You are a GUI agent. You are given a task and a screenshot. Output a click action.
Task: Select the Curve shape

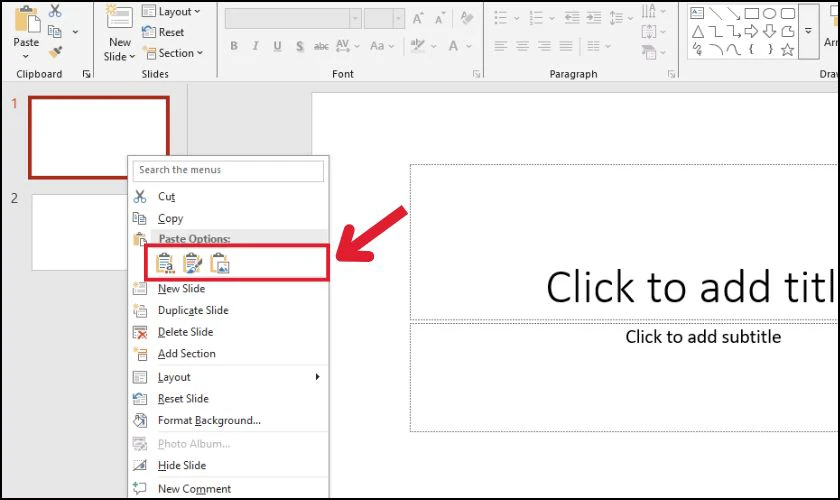(x=733, y=50)
